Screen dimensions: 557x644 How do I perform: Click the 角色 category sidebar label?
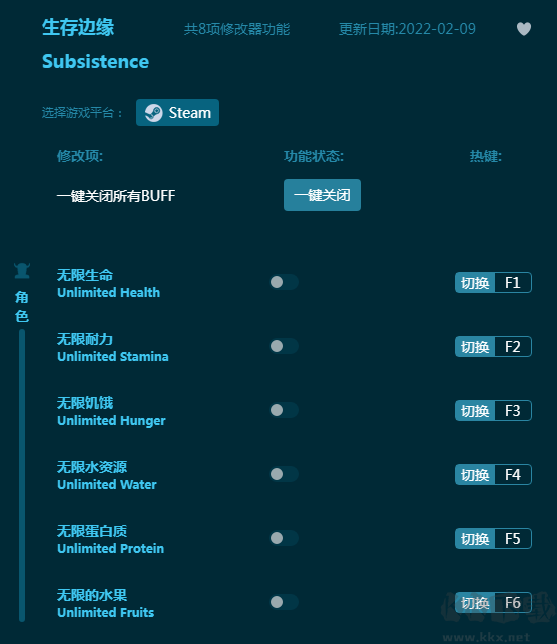(22, 306)
